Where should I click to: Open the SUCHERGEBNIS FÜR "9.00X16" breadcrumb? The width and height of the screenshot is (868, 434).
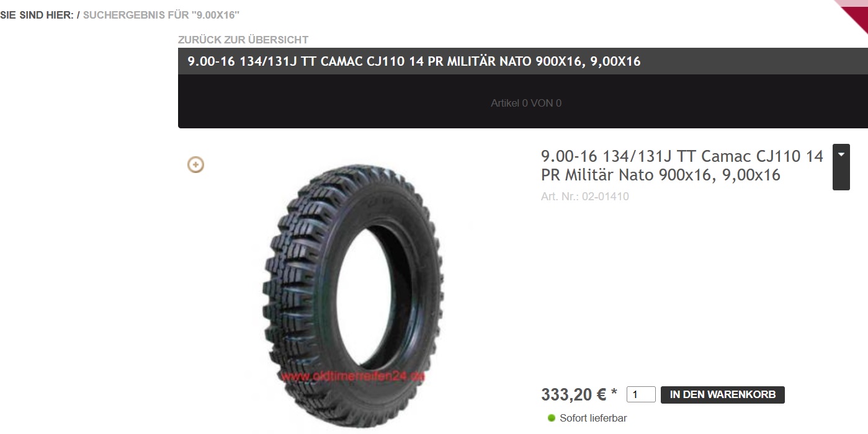[161, 14]
